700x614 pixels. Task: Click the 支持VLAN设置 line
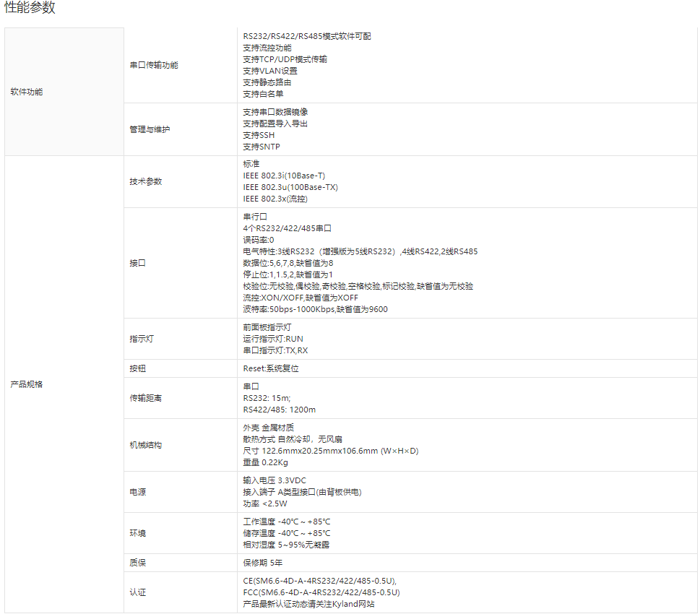[x=270, y=71]
